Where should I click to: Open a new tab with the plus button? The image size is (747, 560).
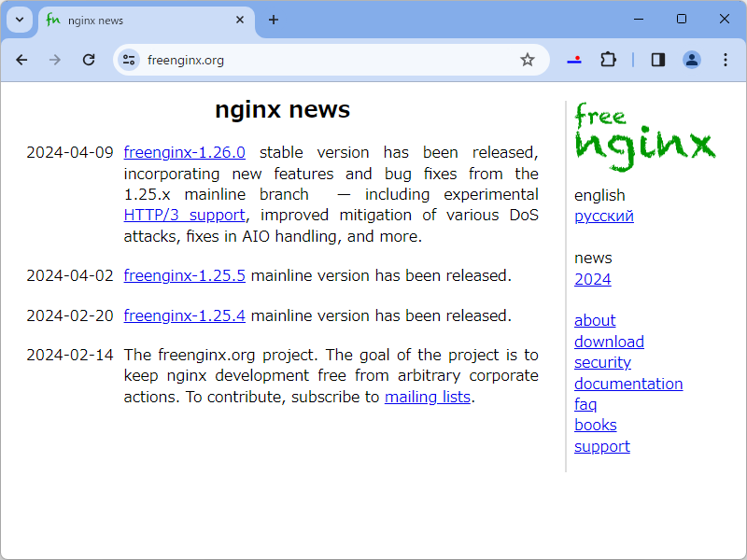click(274, 19)
